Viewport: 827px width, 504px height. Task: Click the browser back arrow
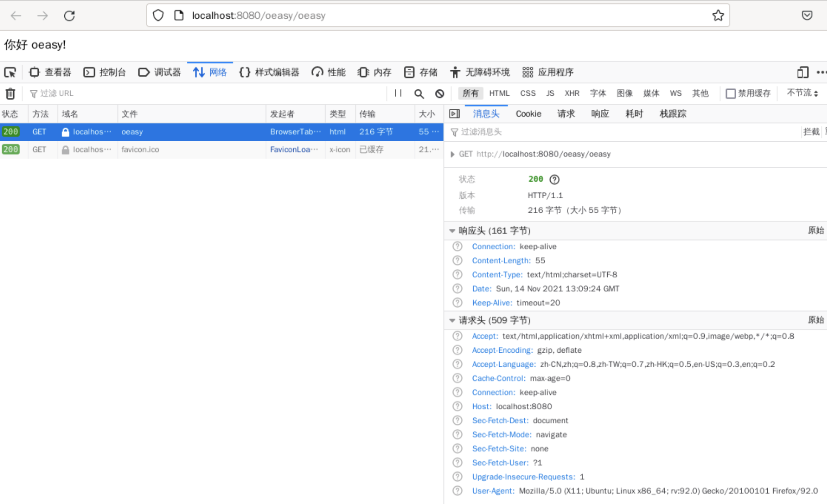coord(16,15)
